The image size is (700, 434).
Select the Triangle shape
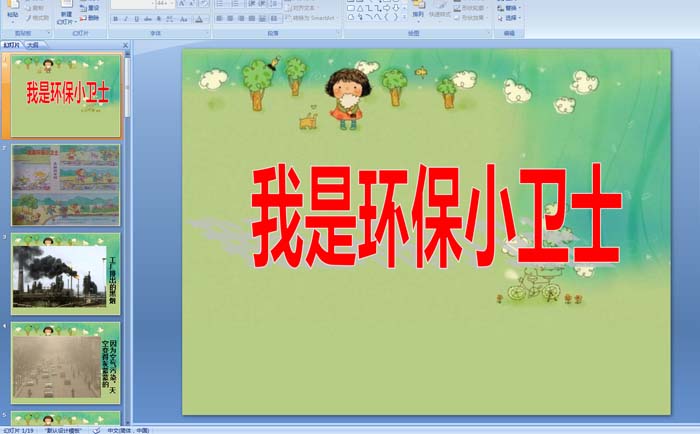[x=360, y=8]
